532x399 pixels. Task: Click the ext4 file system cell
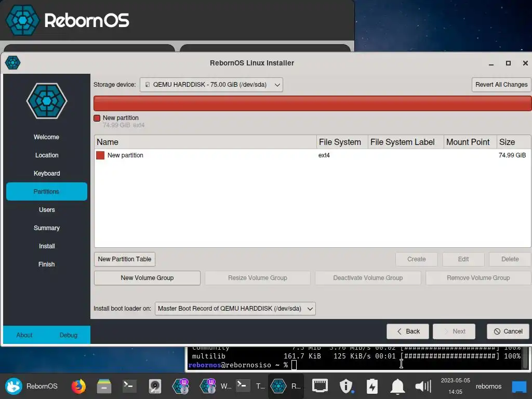324,155
